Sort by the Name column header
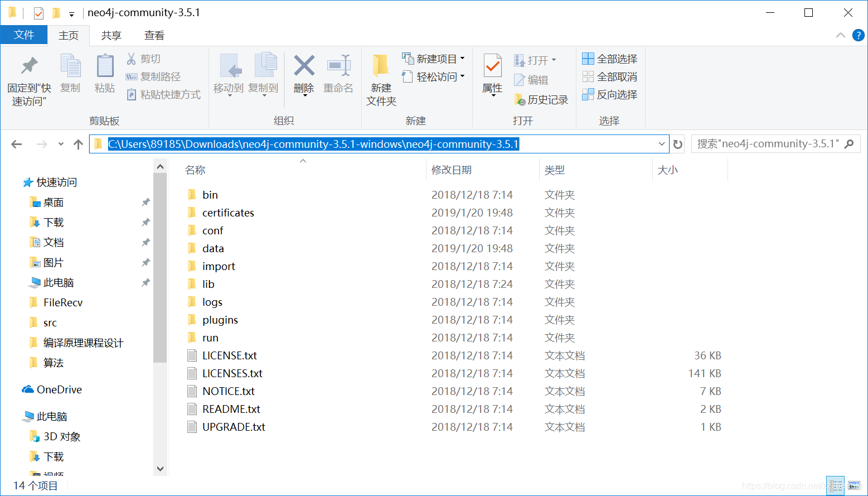The height and width of the screenshot is (496, 868). [303, 170]
